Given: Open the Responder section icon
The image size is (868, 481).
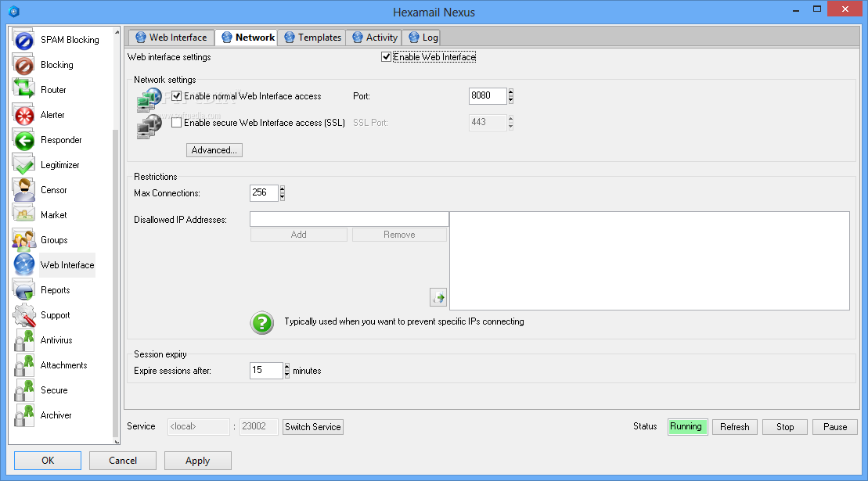Looking at the screenshot, I should [x=23, y=140].
